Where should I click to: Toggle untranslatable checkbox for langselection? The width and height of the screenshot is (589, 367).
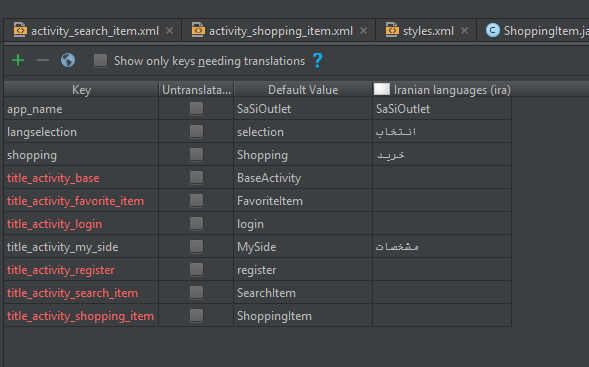[x=196, y=131]
